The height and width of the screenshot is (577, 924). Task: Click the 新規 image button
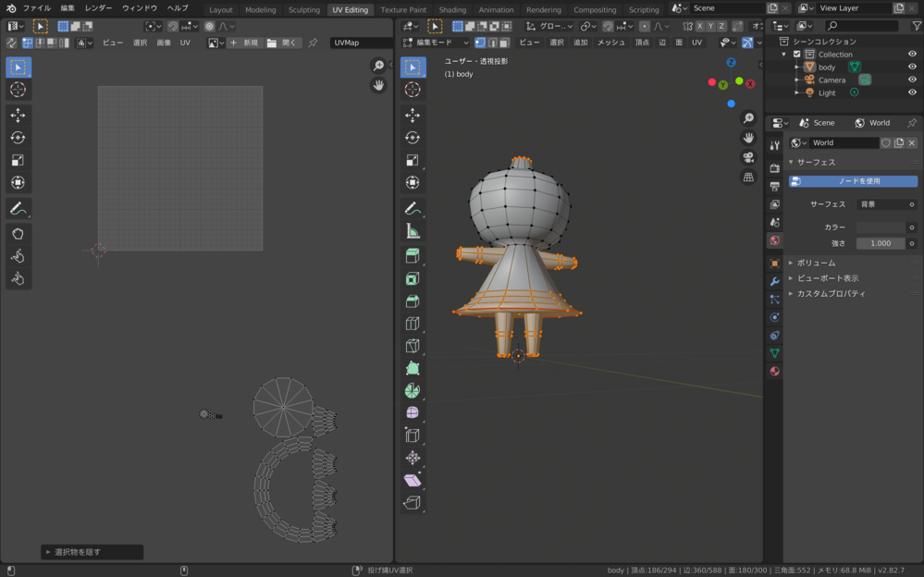[x=244, y=43]
